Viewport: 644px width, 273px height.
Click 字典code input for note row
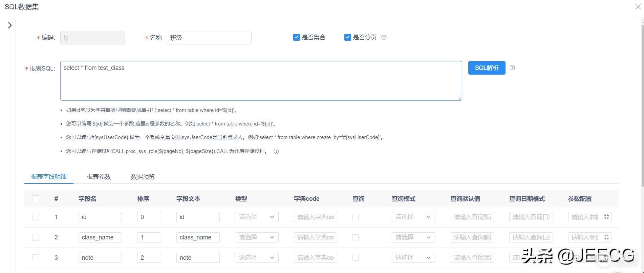(316, 258)
